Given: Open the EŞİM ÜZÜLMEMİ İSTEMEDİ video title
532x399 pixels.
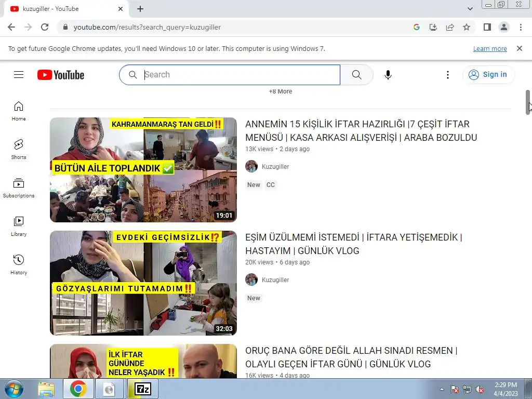Looking at the screenshot, I should click(353, 244).
